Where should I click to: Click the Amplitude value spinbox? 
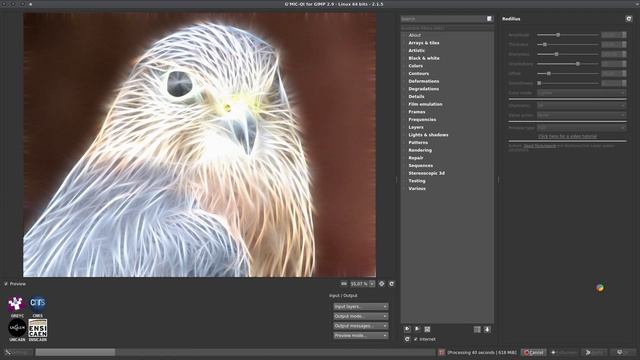[x=613, y=35]
